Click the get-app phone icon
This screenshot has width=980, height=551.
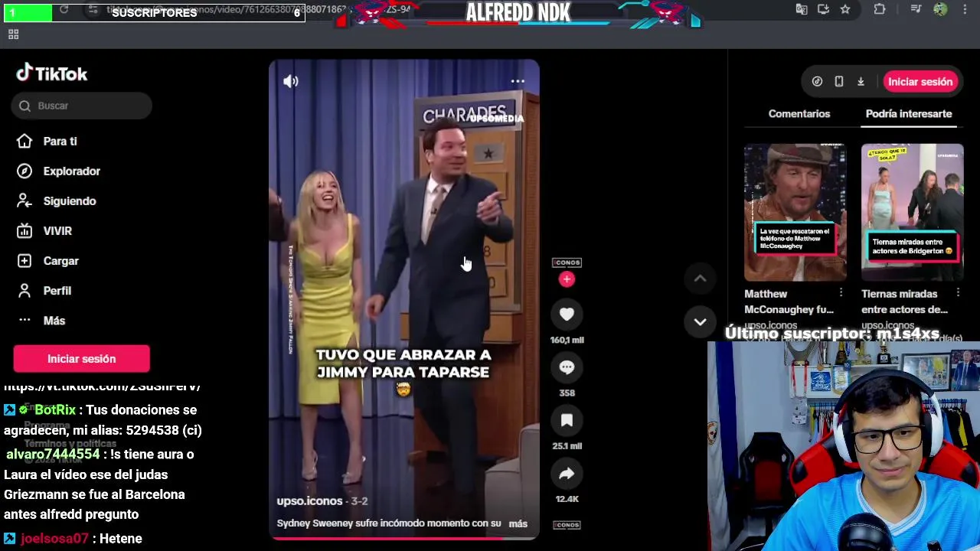point(839,82)
